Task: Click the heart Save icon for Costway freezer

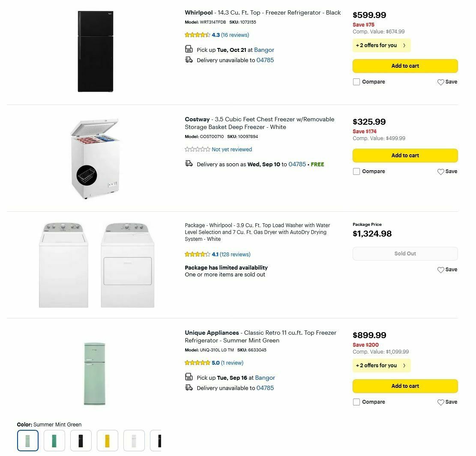Action: (440, 171)
